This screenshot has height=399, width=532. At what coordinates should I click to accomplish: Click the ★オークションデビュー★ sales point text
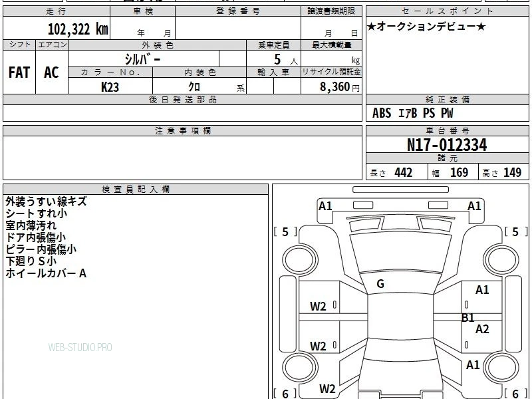426,27
